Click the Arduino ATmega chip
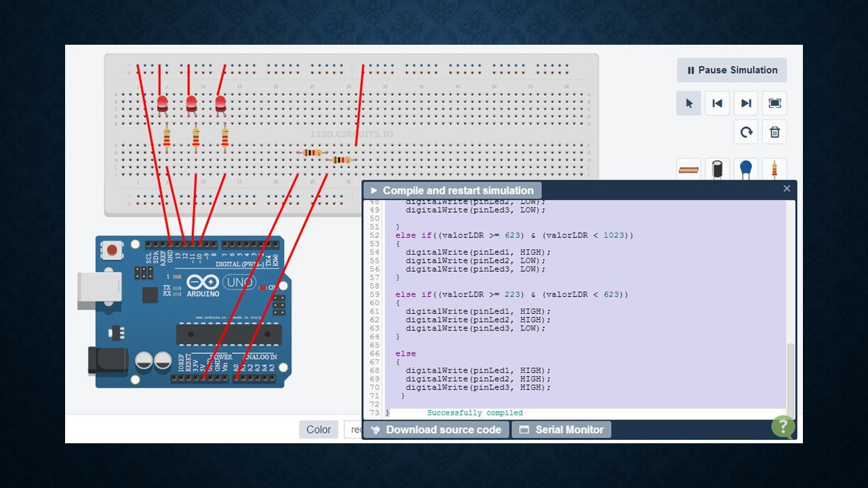Viewport: 868px width, 488px height. (x=229, y=334)
